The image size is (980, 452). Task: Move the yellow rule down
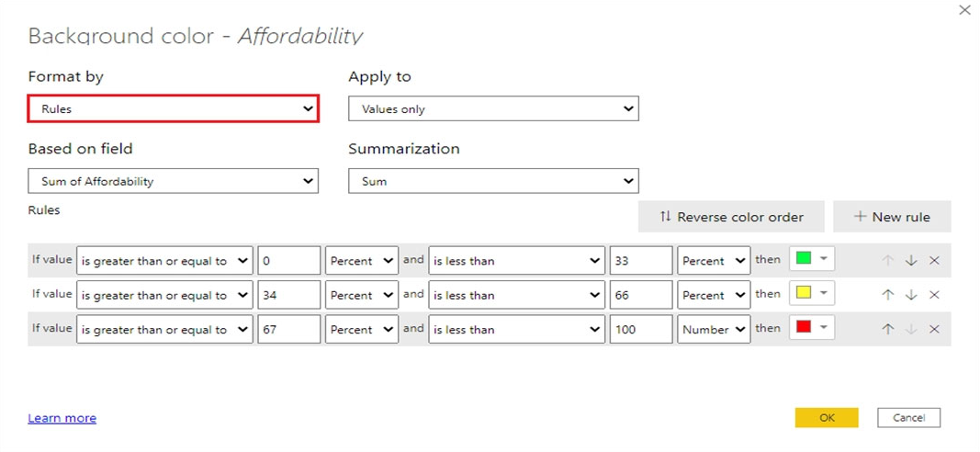[911, 295]
